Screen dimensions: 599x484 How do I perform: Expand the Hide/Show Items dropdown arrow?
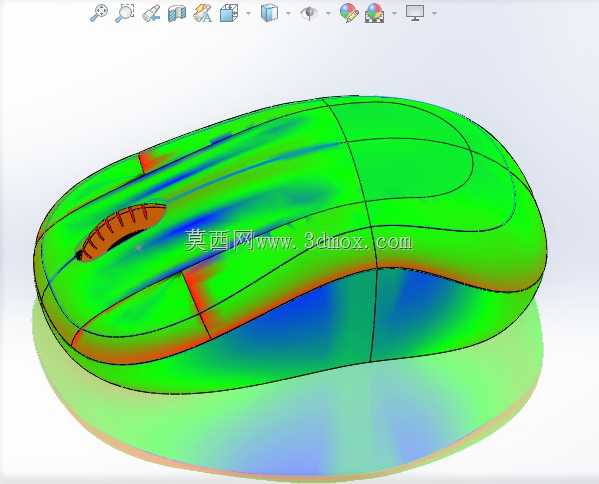click(x=329, y=13)
